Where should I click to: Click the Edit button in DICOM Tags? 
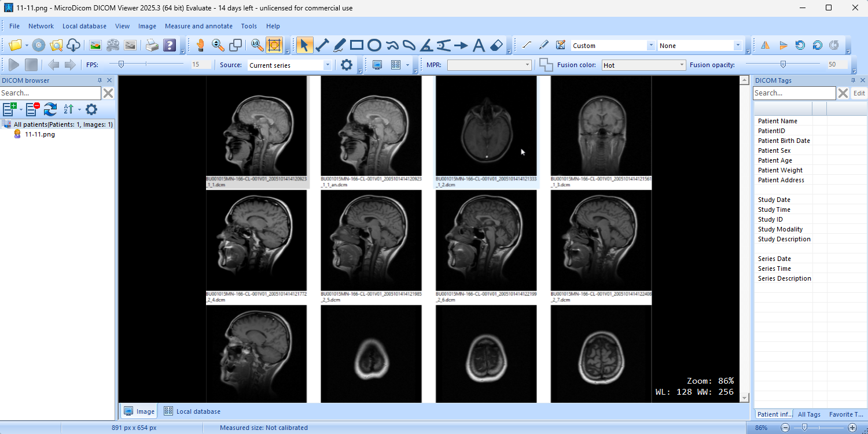(859, 93)
